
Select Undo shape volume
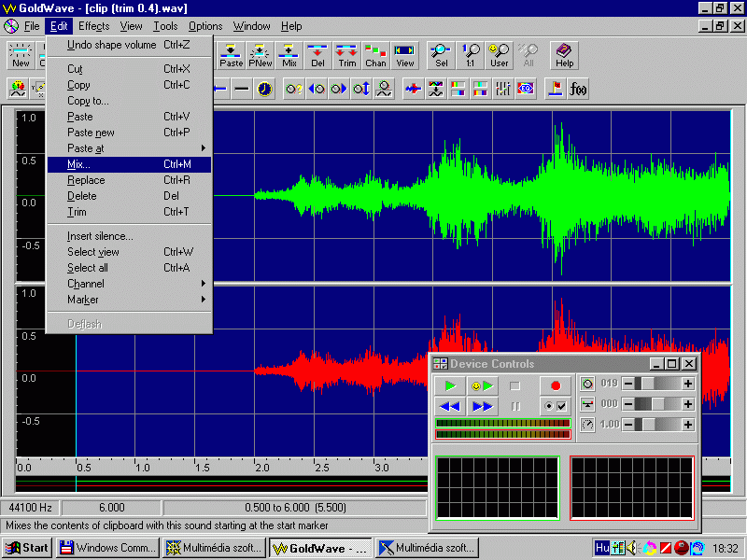[x=129, y=45]
